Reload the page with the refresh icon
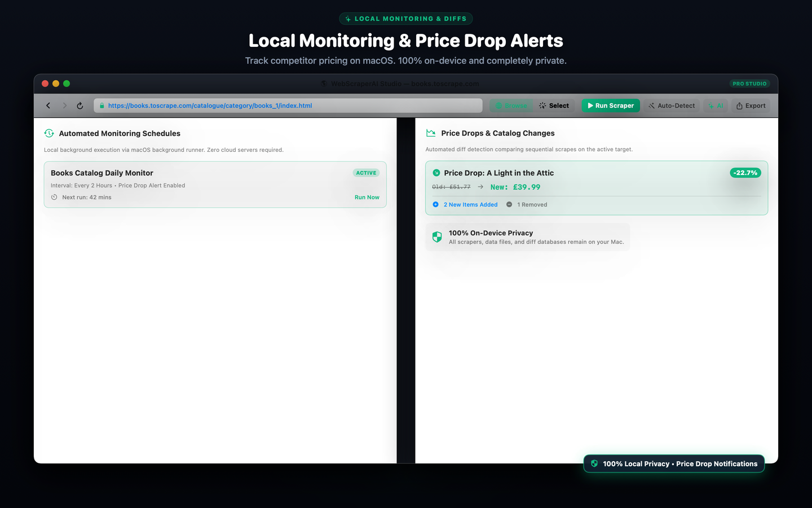Image resolution: width=812 pixels, height=508 pixels. point(80,106)
